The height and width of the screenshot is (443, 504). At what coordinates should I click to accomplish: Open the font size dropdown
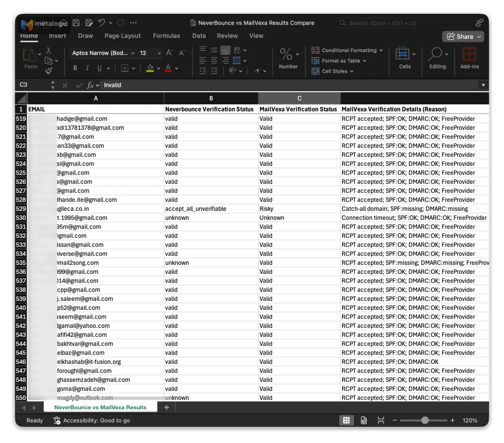pos(159,53)
